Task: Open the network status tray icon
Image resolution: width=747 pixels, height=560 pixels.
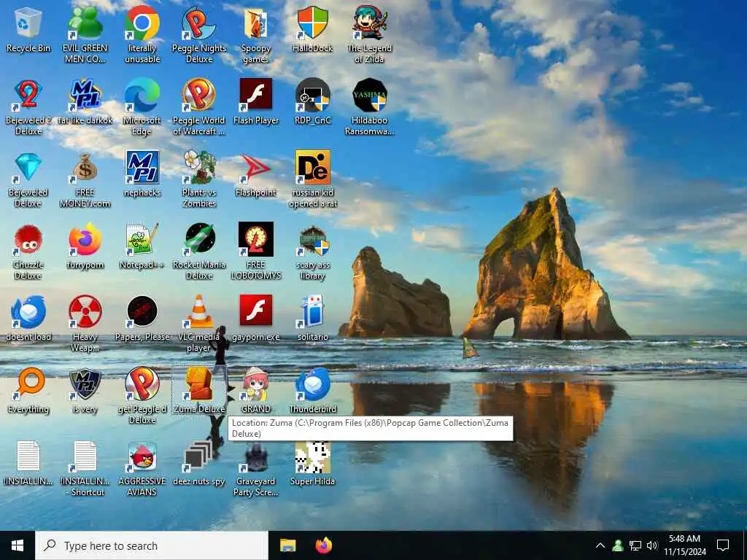Action: [x=635, y=545]
